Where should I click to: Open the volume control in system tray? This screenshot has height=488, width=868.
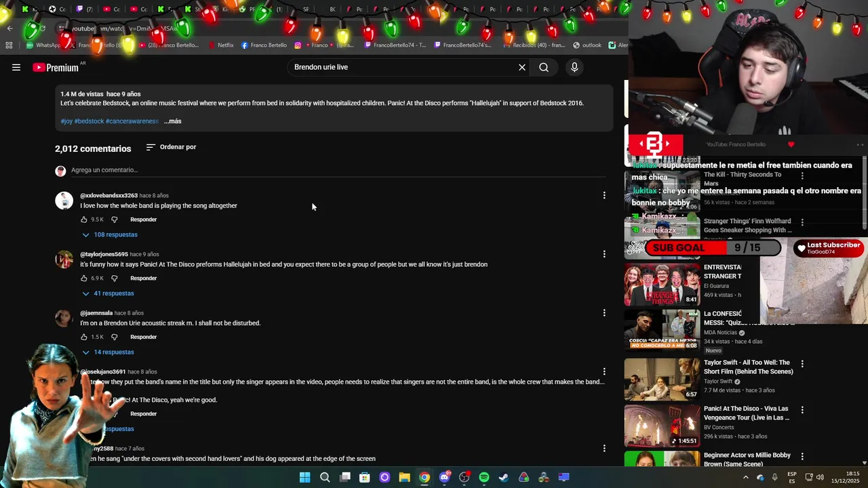pyautogui.click(x=821, y=477)
